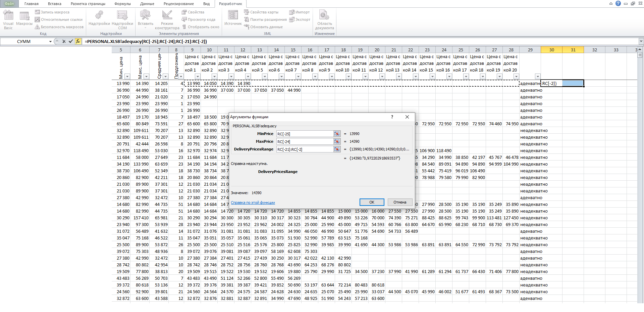Switch to Разметка страницы tab
This screenshot has height=312, width=644.
(x=88, y=4)
